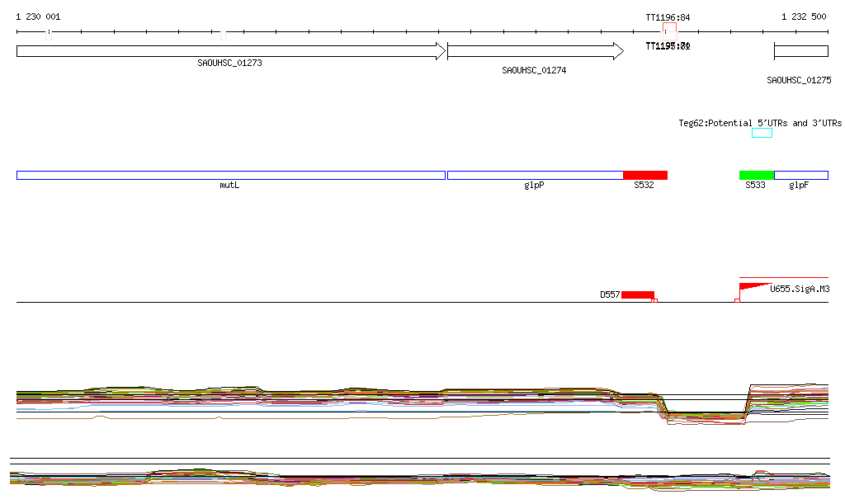Click the end coordinate 1 232 500

(x=803, y=16)
